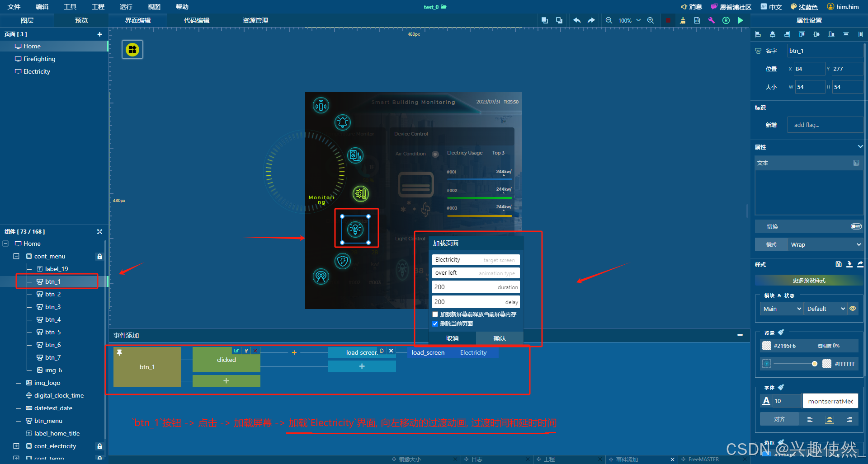Viewport: 868px width, 464px height.
Task: Click the add flag input field
Action: (x=826, y=125)
